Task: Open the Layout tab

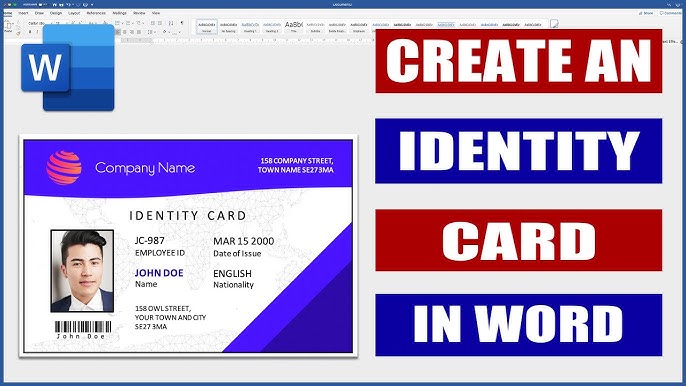Action: pos(74,13)
